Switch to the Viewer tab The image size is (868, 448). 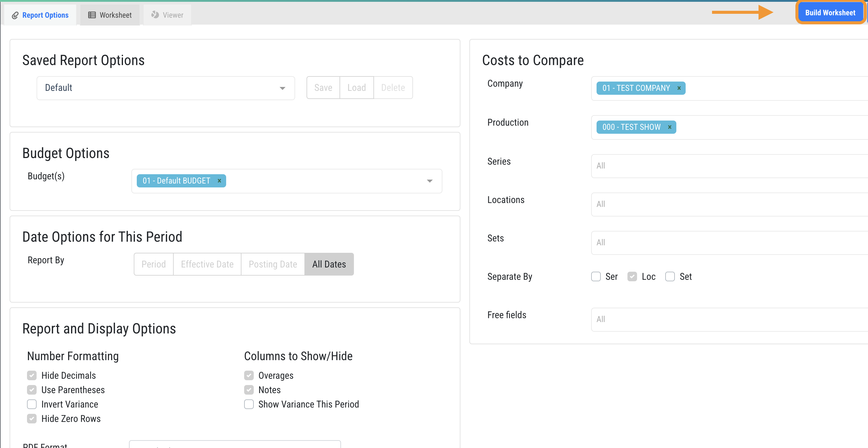pos(167,15)
